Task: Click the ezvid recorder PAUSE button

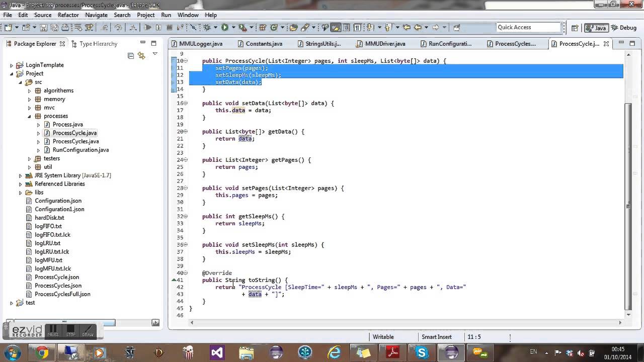Action: [53, 331]
